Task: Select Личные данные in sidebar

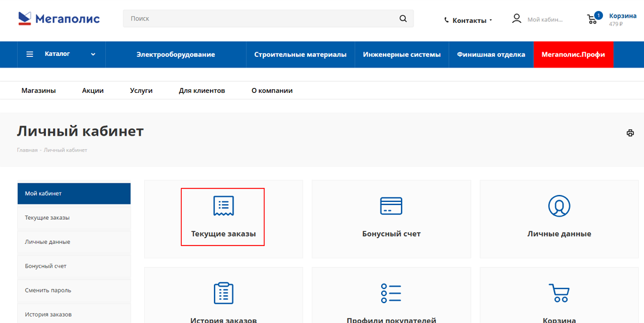Action: [74, 242]
